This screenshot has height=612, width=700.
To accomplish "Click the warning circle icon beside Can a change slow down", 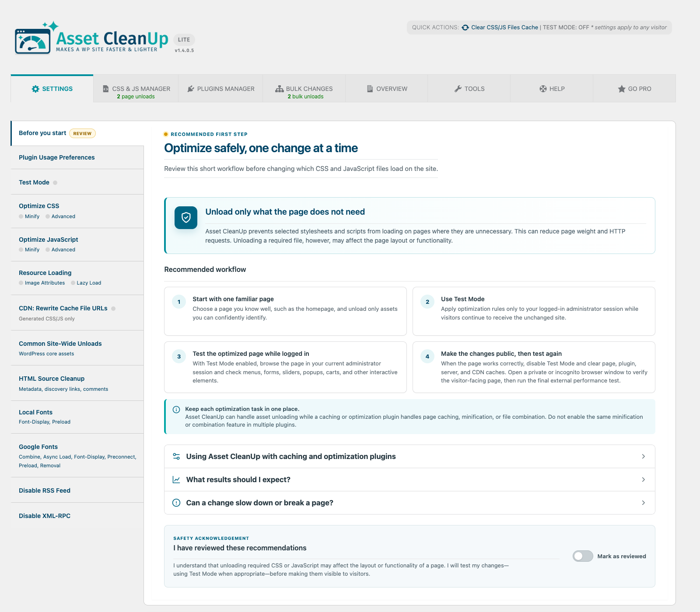I will pyautogui.click(x=176, y=503).
